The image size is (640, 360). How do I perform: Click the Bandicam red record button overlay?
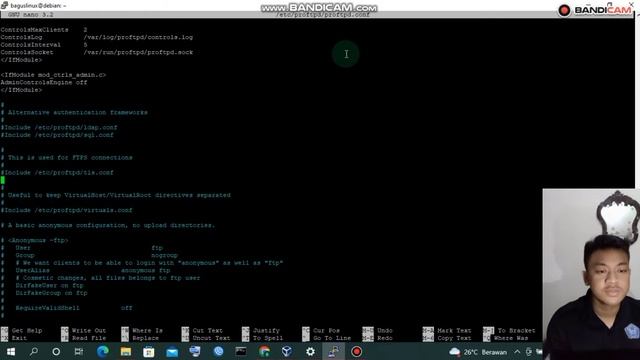click(564, 10)
